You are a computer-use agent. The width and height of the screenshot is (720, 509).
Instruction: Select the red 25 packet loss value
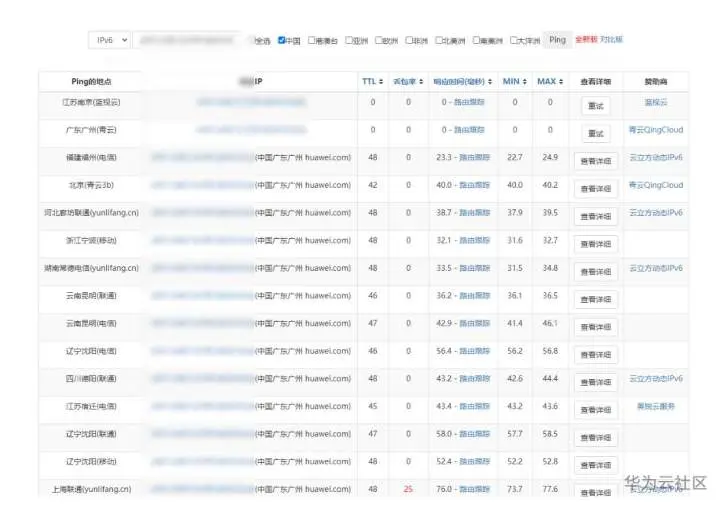tap(408, 489)
